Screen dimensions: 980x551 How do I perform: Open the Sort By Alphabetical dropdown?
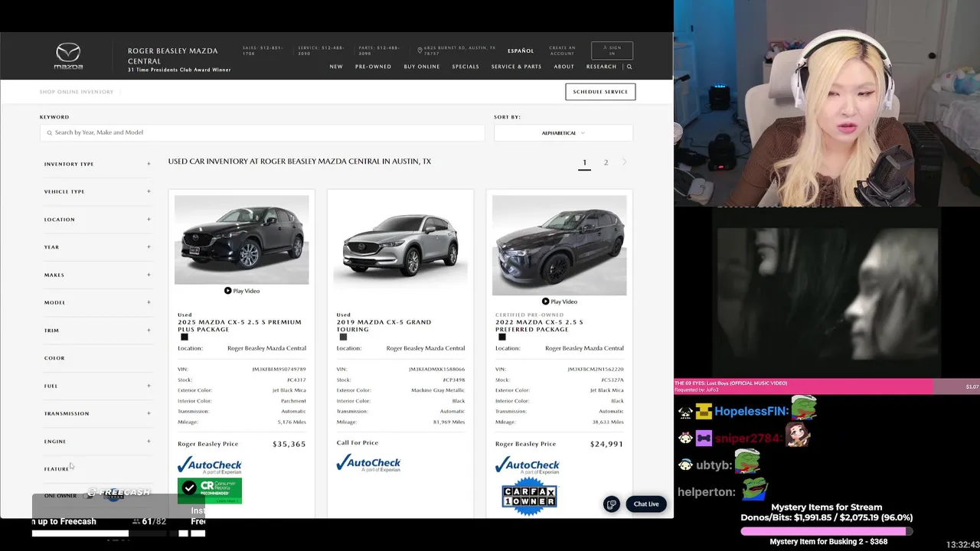point(563,133)
